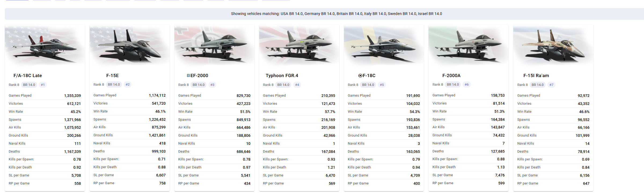The image size is (644, 196).
Task: Click the #1 ranking badge
Action: coord(43,85)
